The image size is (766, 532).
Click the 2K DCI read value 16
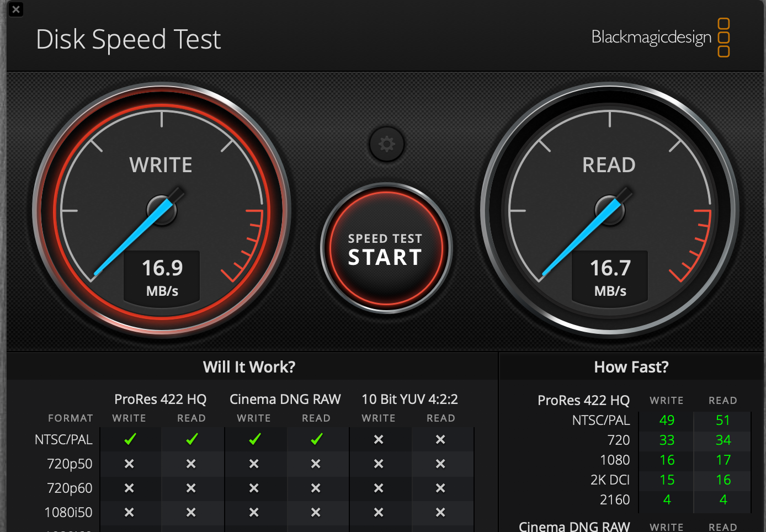tap(723, 480)
